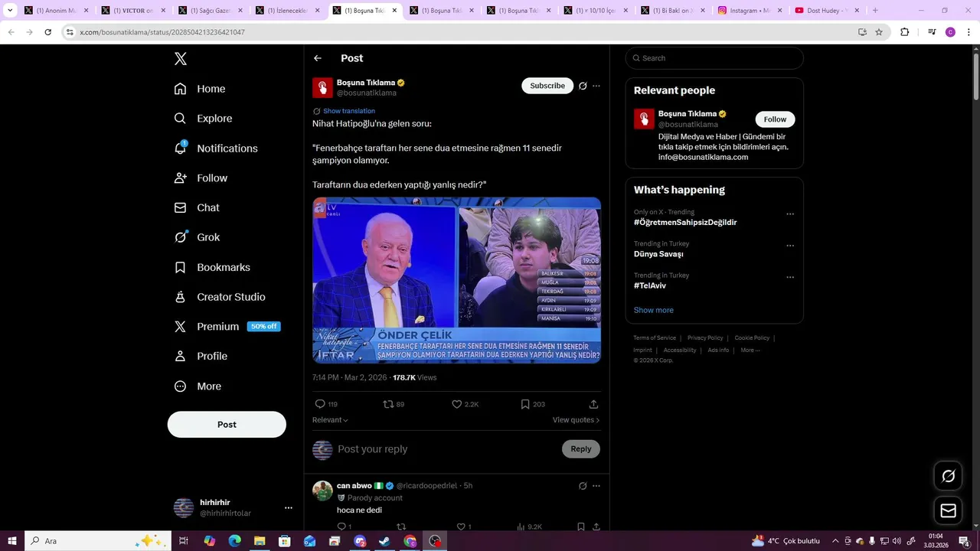Open Steam from taskbar
This screenshot has width=980, height=551.
tap(384, 541)
